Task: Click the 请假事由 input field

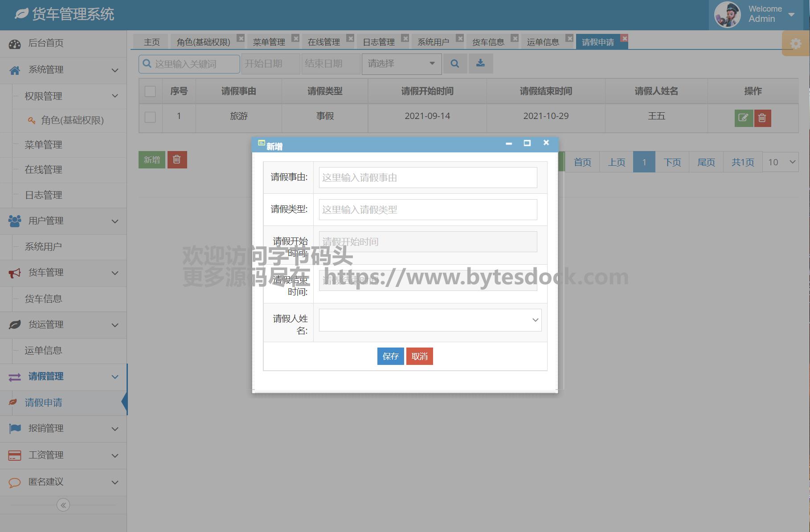Action: (428, 178)
